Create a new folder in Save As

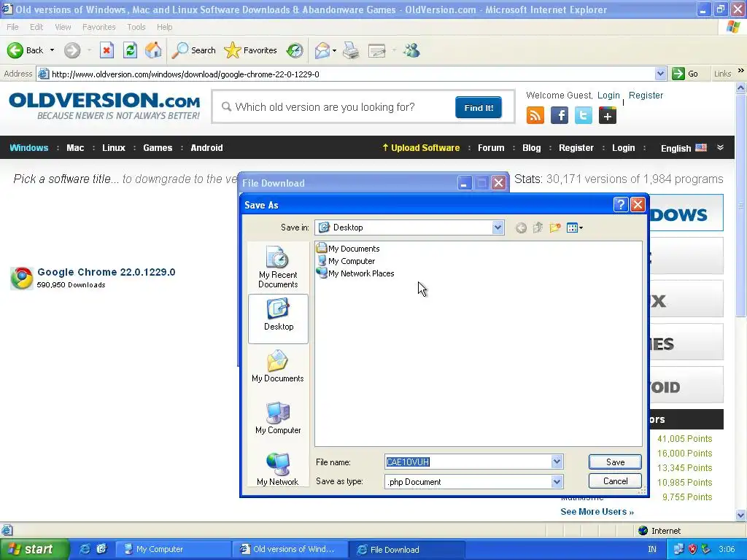tap(555, 227)
